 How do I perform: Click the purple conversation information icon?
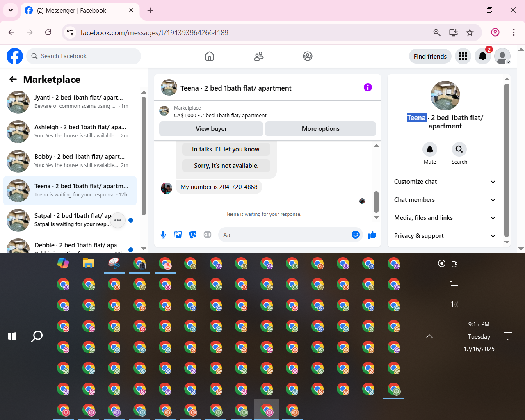point(368,87)
